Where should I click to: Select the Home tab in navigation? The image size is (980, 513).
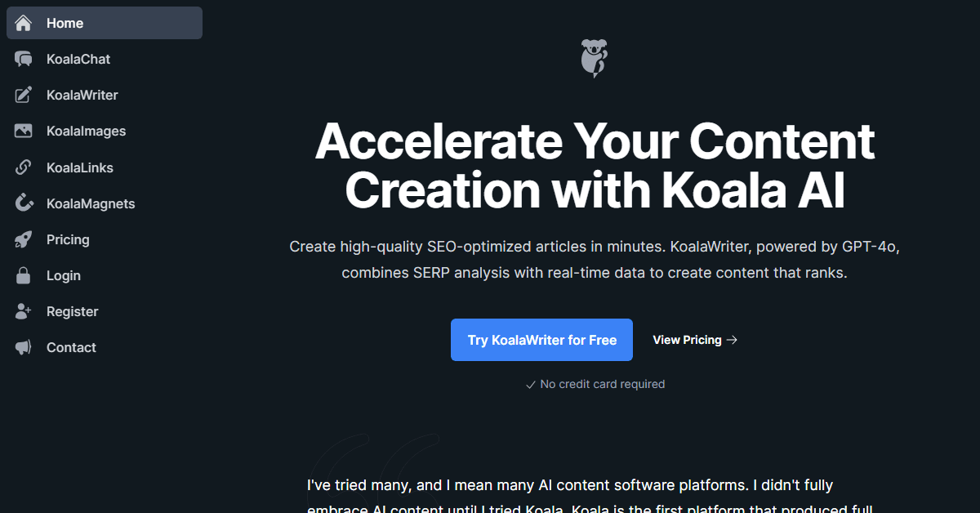click(65, 23)
